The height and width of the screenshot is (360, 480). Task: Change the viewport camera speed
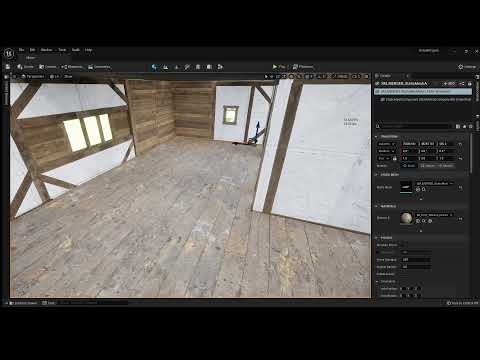click(356, 76)
